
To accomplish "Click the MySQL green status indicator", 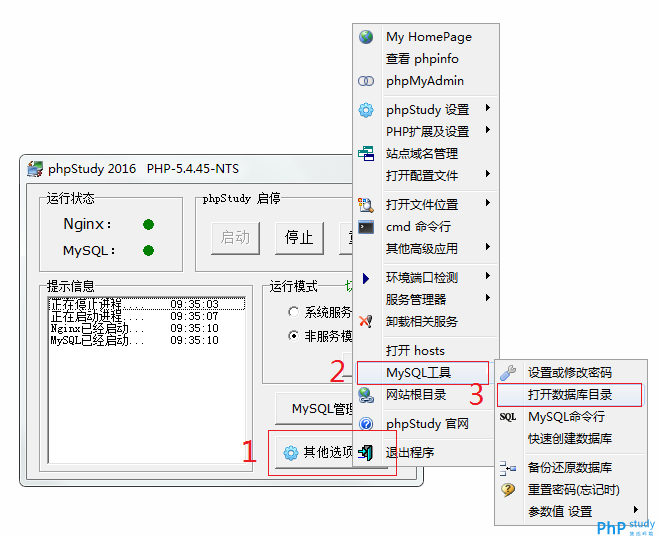I will (x=148, y=251).
